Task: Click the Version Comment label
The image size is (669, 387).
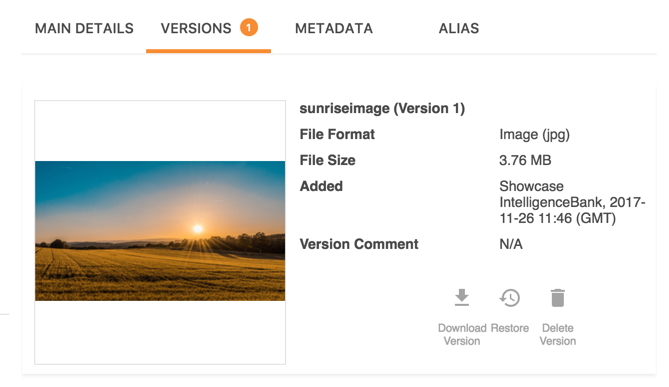Action: (x=359, y=244)
